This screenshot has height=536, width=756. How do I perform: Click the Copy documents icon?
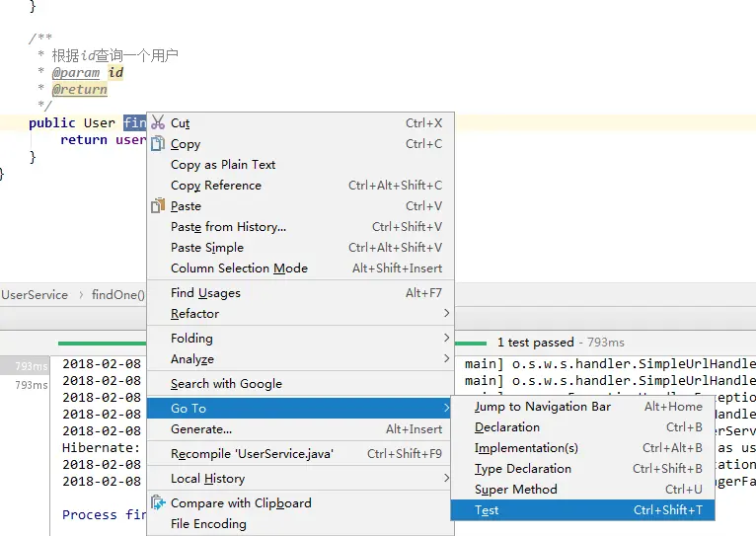click(158, 144)
